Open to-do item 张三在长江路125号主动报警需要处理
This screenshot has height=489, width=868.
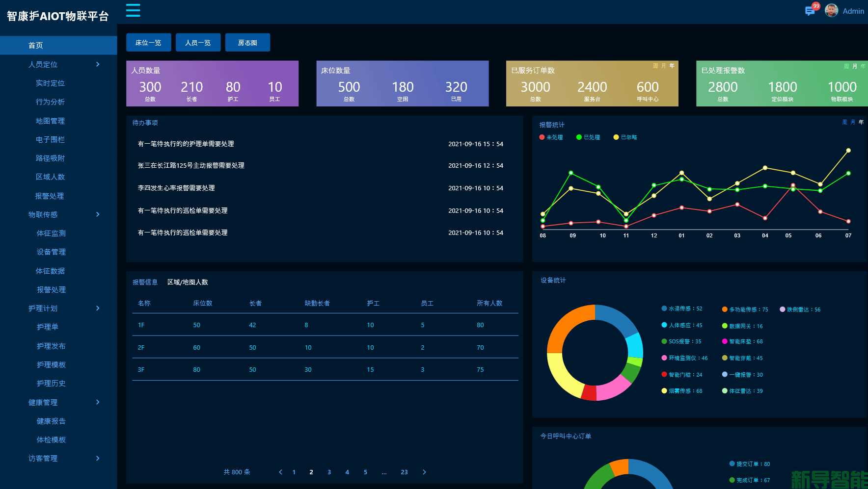[x=191, y=166]
